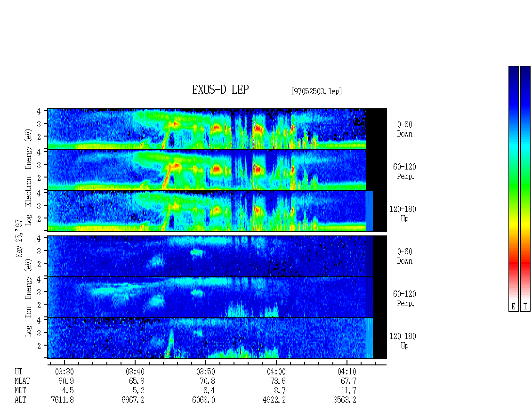Select the electron 0-60 Down spectrogram panel
This screenshot has width=532, height=412.
point(217,129)
